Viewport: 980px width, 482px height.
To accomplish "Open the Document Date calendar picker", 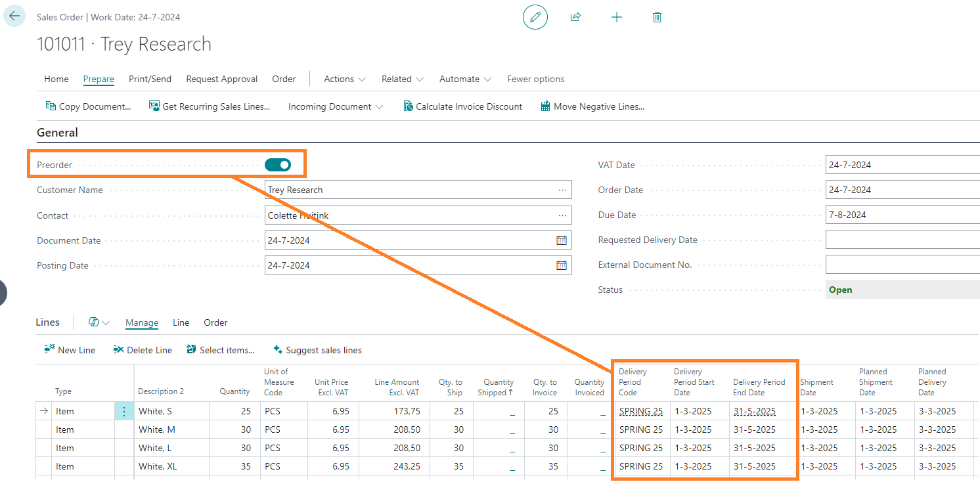I will tap(561, 240).
